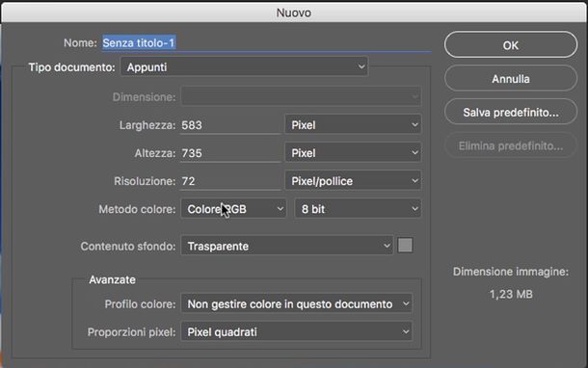The height and width of the screenshot is (368, 588).
Task: Open the Proporzioni pixel dropdown
Action: [x=297, y=332]
